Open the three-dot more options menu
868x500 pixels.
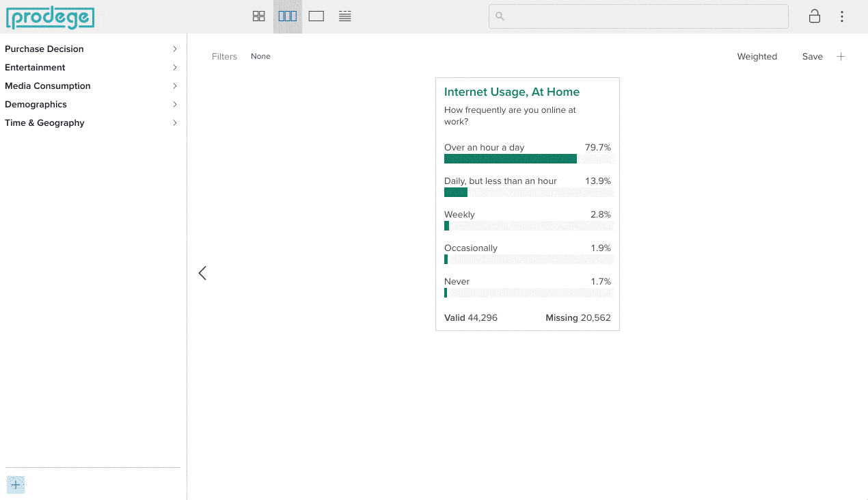click(x=842, y=16)
